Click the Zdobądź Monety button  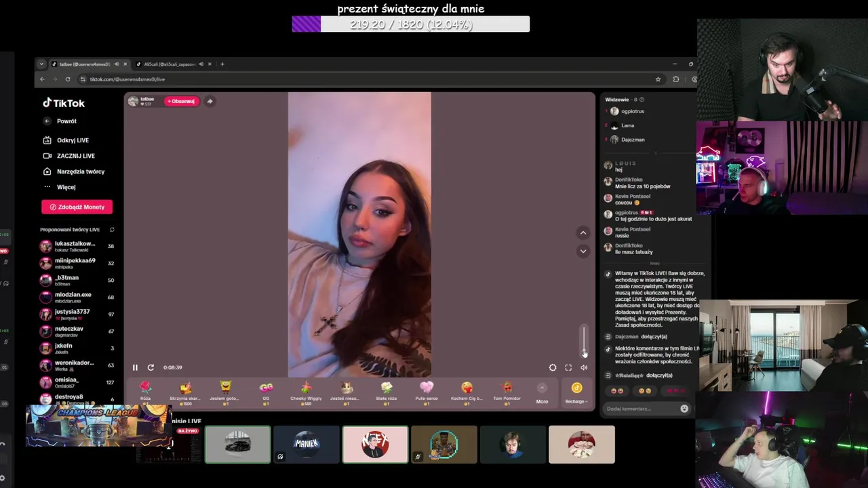click(x=77, y=207)
